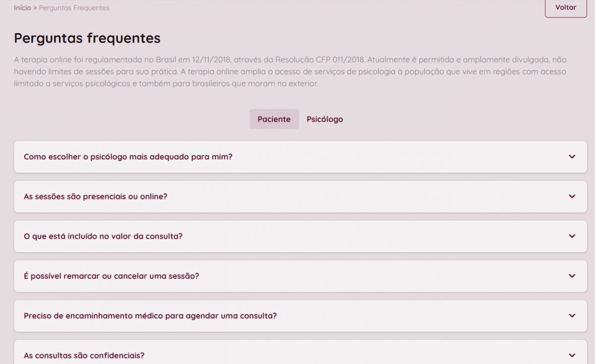Viewport: 595px width, 364px height.
Task: Expand chevron for 'Como escolher o psicólogo' question
Action: [572, 156]
